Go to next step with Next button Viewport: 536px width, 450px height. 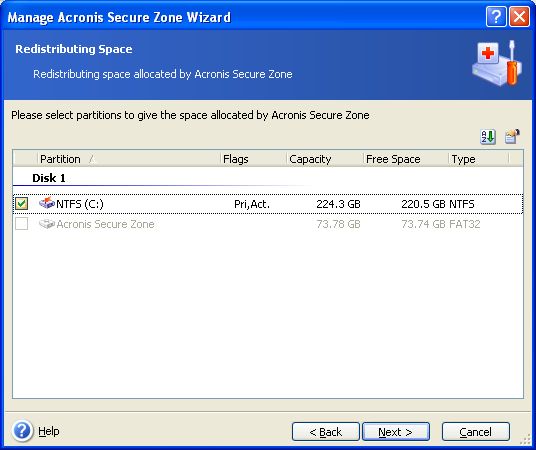click(396, 432)
